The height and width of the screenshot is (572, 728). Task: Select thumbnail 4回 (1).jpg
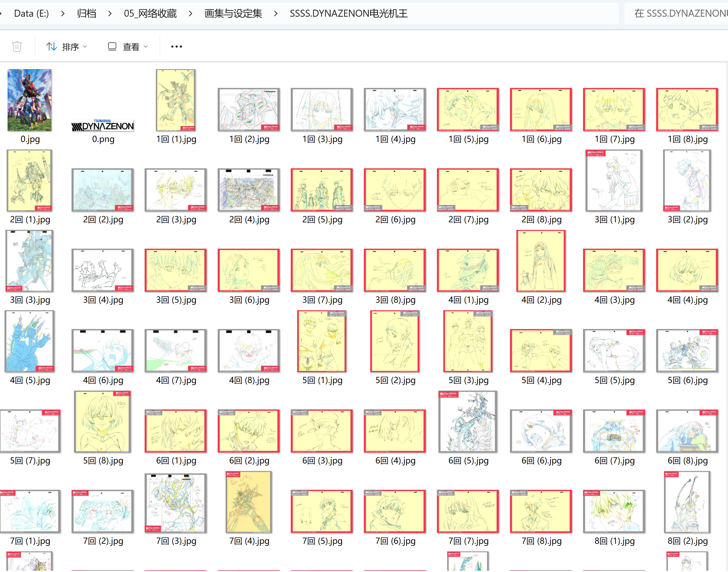pyautogui.click(x=468, y=270)
